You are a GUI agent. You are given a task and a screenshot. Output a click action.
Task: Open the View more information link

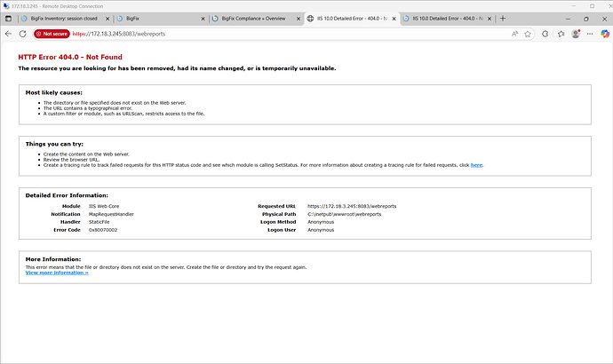point(57,273)
